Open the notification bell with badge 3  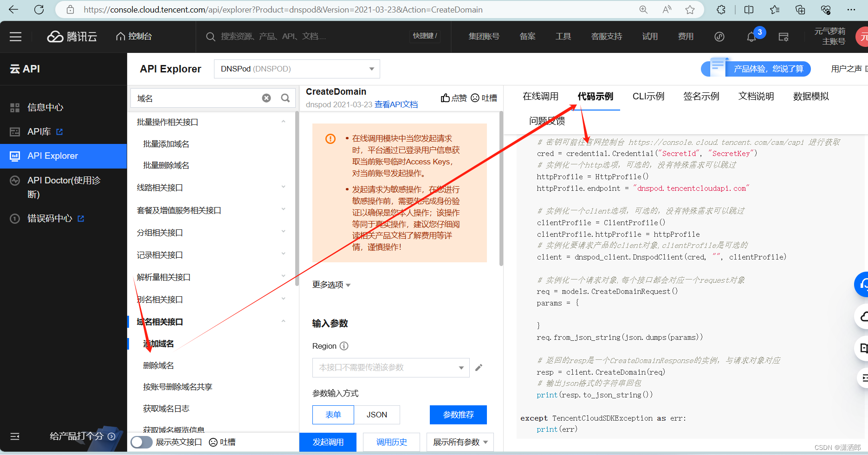pyautogui.click(x=751, y=37)
